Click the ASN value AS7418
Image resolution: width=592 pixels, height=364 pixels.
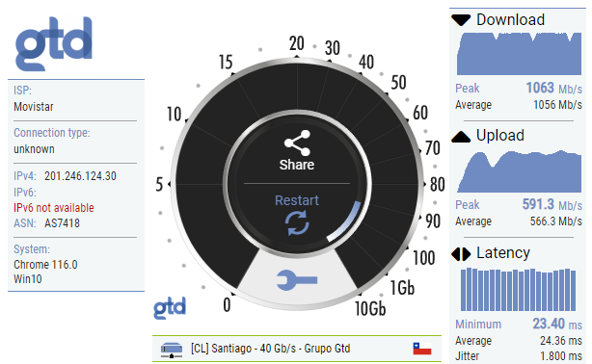63,223
